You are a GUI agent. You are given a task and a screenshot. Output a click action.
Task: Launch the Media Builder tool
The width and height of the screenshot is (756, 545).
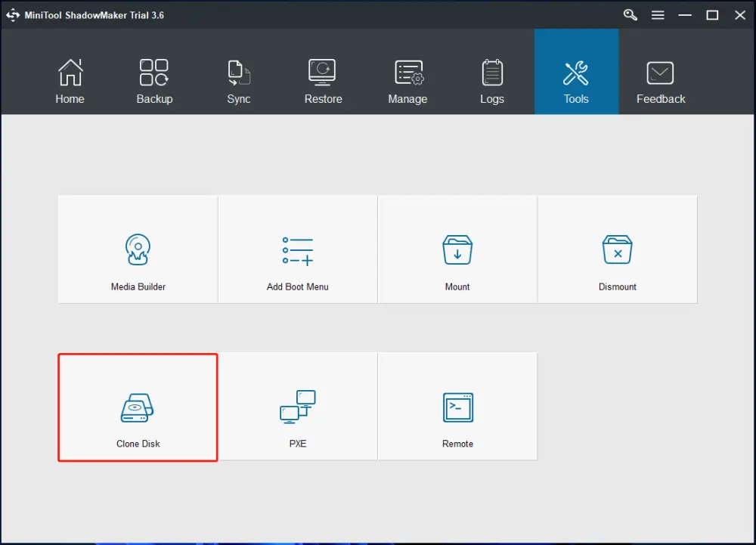point(138,249)
